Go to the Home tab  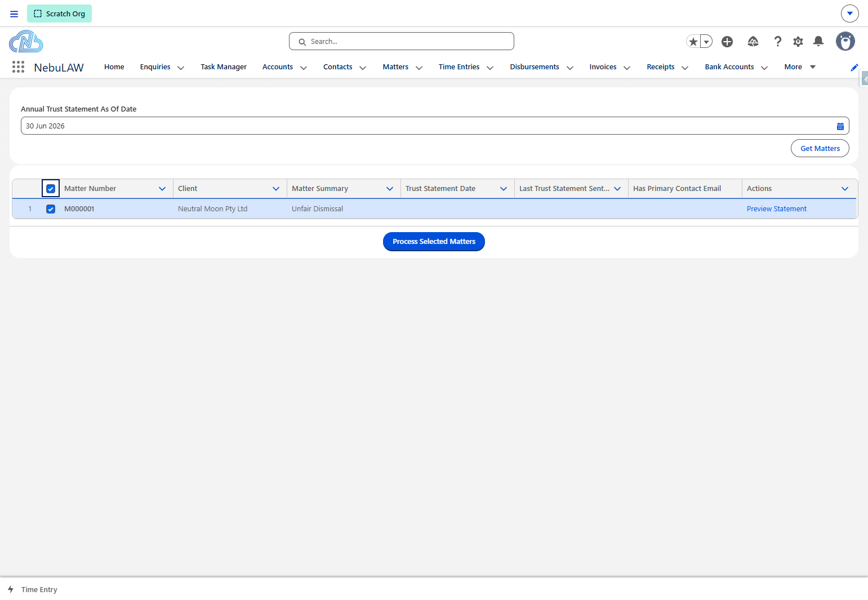click(114, 67)
